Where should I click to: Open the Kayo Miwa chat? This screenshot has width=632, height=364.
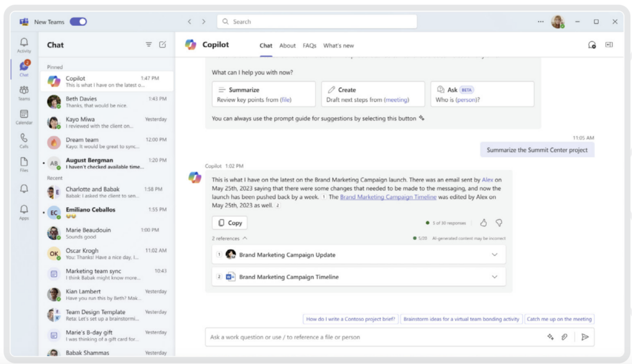(x=106, y=122)
